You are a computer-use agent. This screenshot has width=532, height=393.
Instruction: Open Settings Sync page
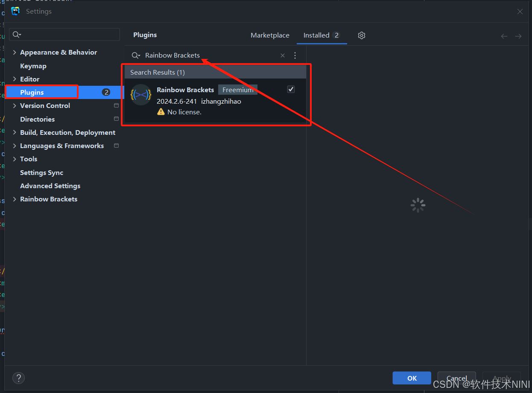[x=41, y=172]
